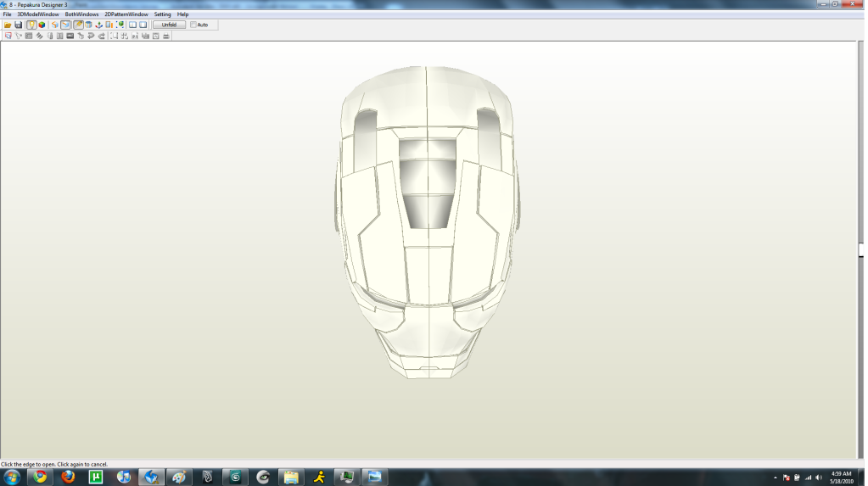This screenshot has height=486, width=868.
Task: Click the 3D axis orientation icon
Action: 99,25
